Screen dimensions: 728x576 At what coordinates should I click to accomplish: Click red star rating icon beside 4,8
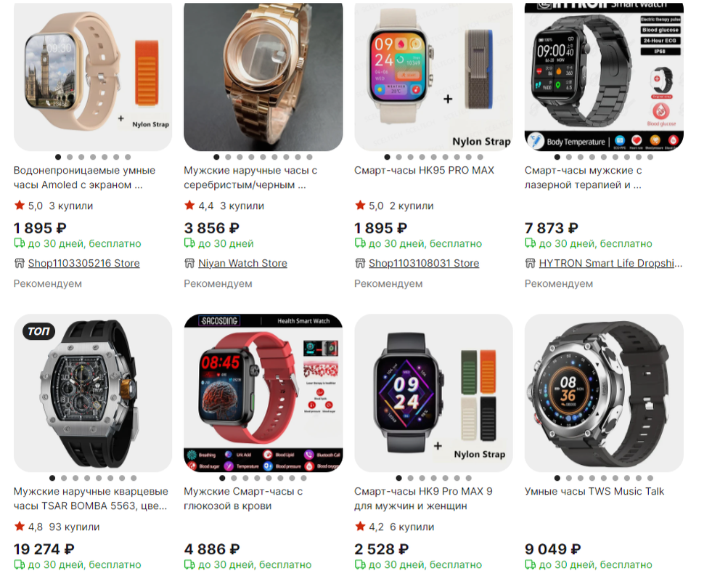(x=20, y=527)
